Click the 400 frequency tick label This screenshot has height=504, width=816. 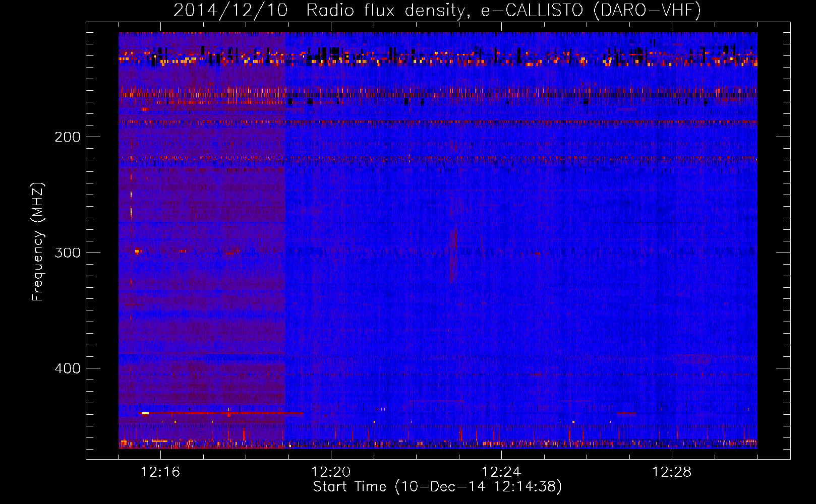[x=68, y=368]
